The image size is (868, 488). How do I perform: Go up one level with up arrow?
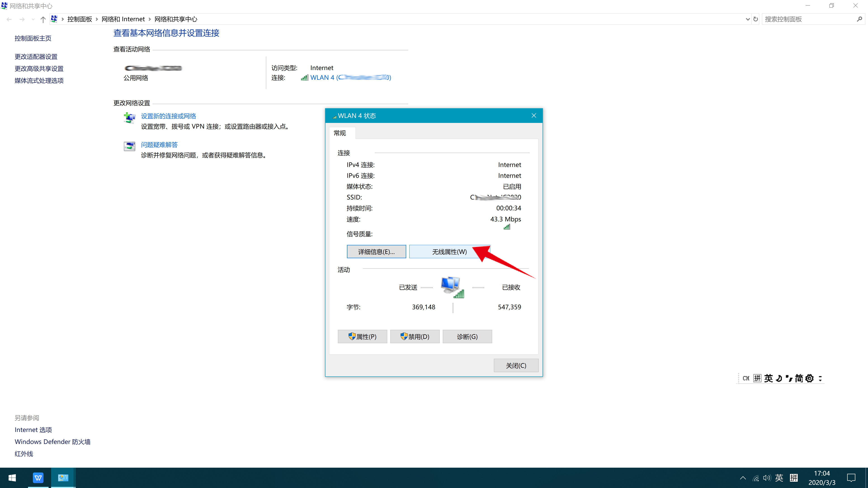[x=43, y=19]
